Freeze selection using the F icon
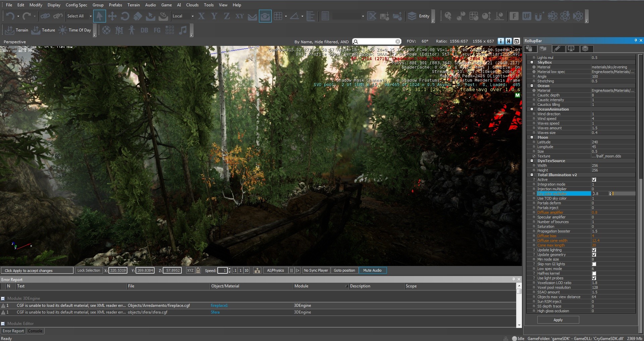The width and height of the screenshot is (644, 341). point(514,16)
